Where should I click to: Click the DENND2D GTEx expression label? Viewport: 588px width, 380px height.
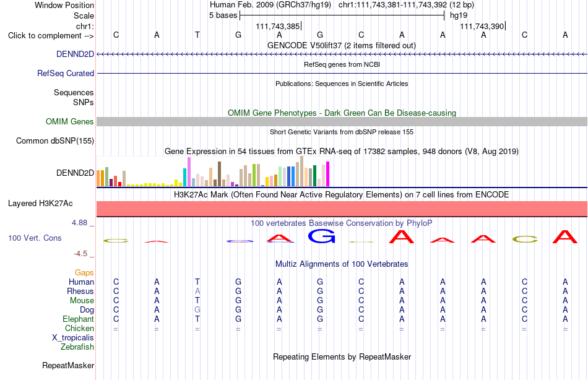[75, 173]
